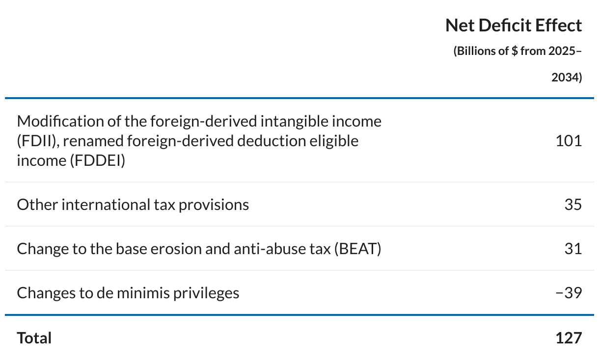Click the (FDII) abbreviation in first row
The width and height of the screenshot is (599, 364).
[x=38, y=141]
